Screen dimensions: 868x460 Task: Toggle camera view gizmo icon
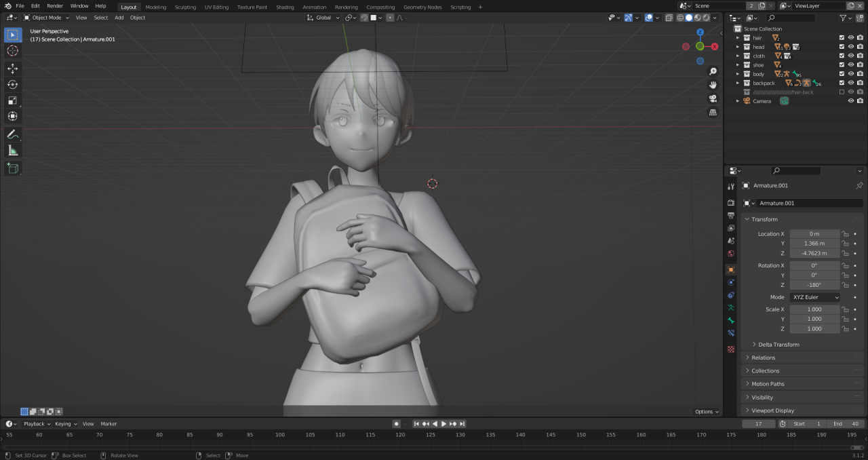pos(713,98)
